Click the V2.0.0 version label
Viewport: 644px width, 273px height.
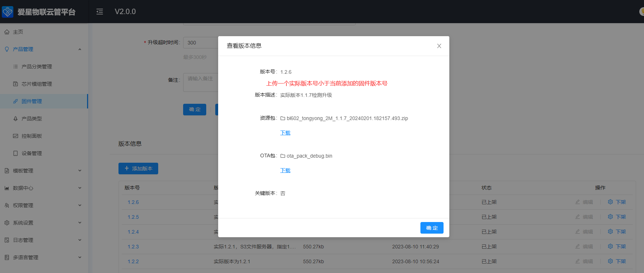click(125, 12)
